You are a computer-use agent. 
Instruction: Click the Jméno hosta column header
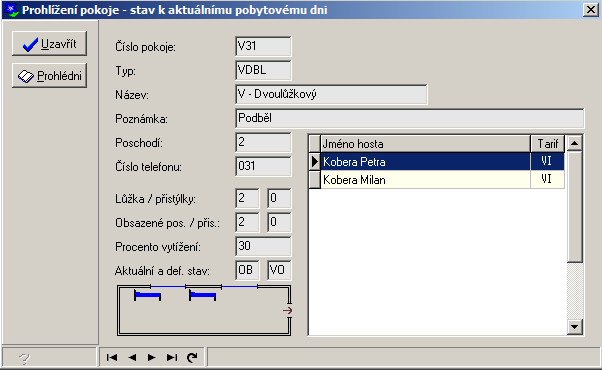pos(425,144)
